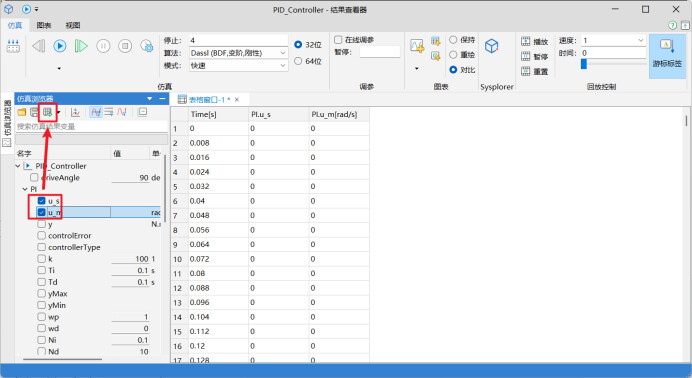Switch to the 图表 ribbon tab
Viewport: 692px width, 378px height.
[x=44, y=26]
